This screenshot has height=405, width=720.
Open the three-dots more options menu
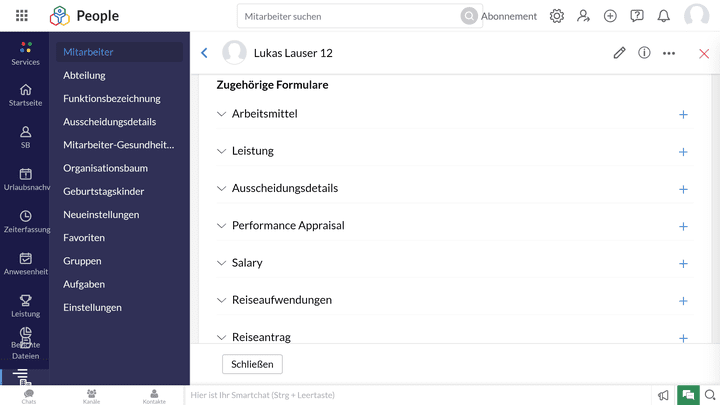point(669,53)
